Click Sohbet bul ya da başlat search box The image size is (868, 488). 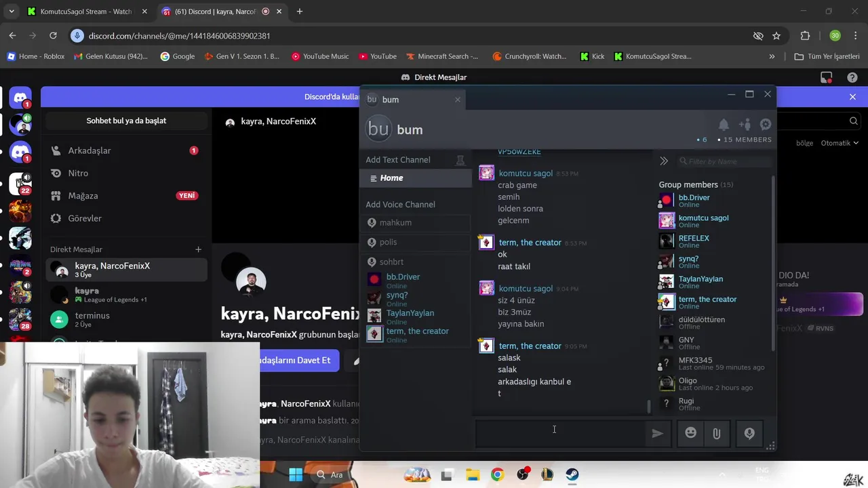pos(126,121)
